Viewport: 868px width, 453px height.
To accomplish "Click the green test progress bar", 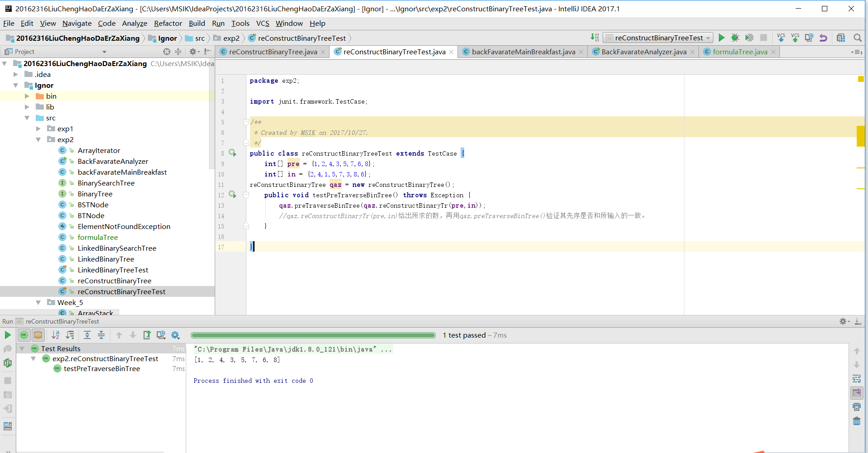I will point(313,335).
